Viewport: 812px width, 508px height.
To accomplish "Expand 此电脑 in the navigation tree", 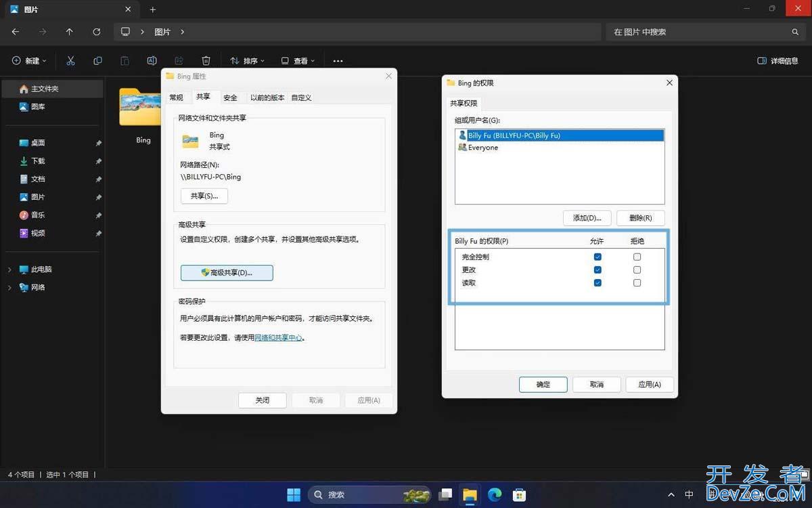I will (9, 270).
